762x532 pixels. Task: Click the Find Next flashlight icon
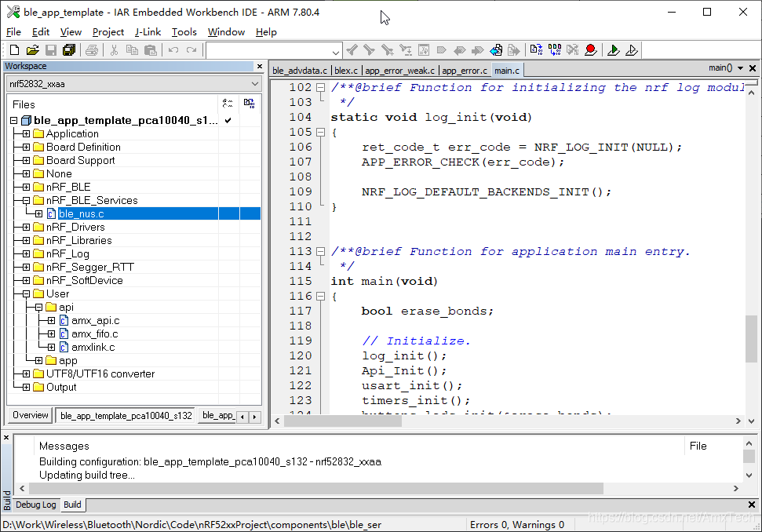(370, 50)
